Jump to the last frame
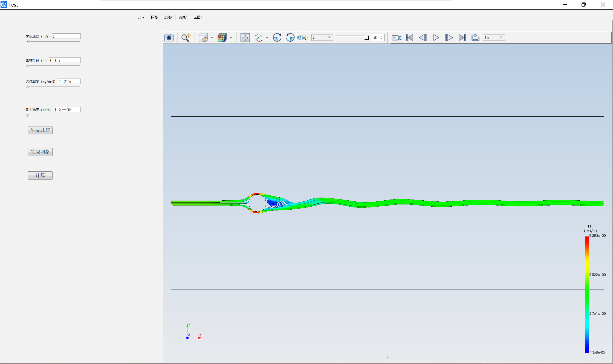The image size is (613, 364). [x=462, y=37]
